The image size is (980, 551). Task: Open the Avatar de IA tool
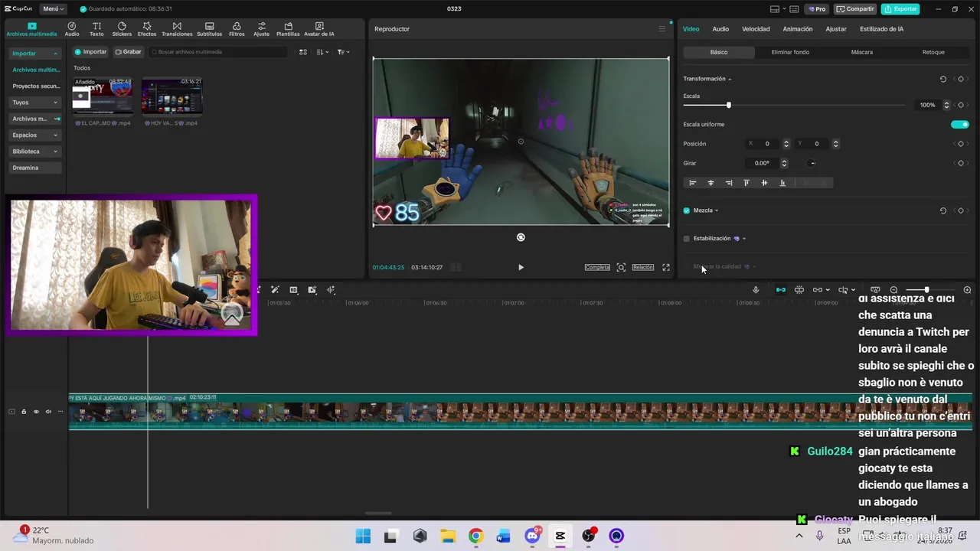point(319,29)
